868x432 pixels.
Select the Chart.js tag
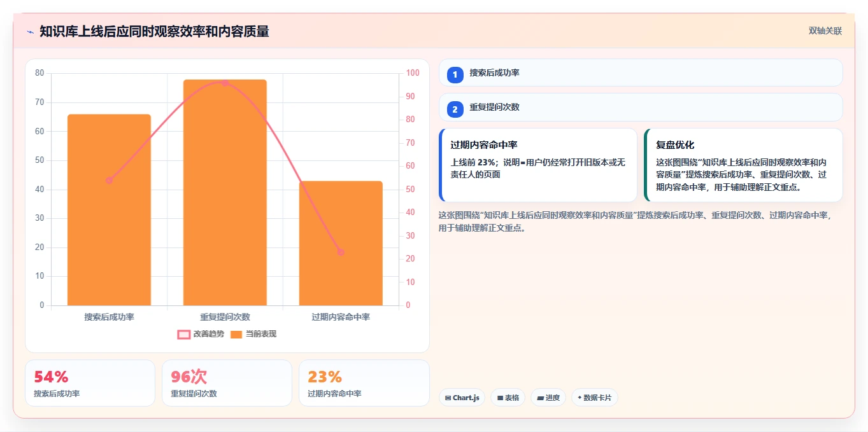462,398
